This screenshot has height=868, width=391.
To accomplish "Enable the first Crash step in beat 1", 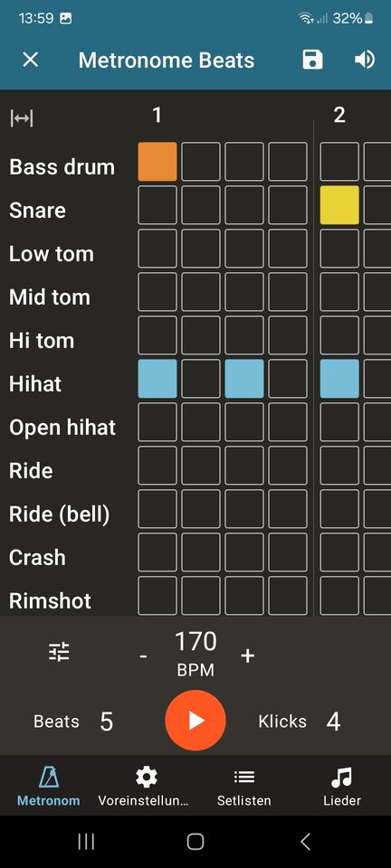I will [x=157, y=552].
